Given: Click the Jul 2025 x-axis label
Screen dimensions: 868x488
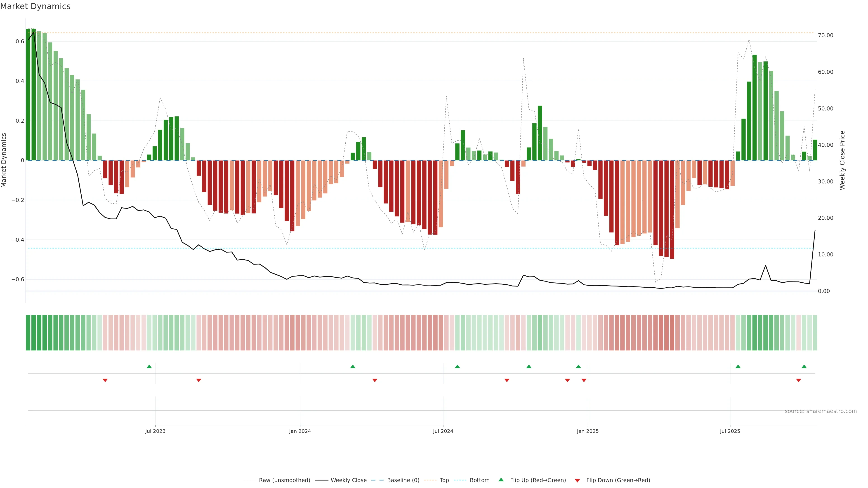Looking at the screenshot, I should (730, 431).
